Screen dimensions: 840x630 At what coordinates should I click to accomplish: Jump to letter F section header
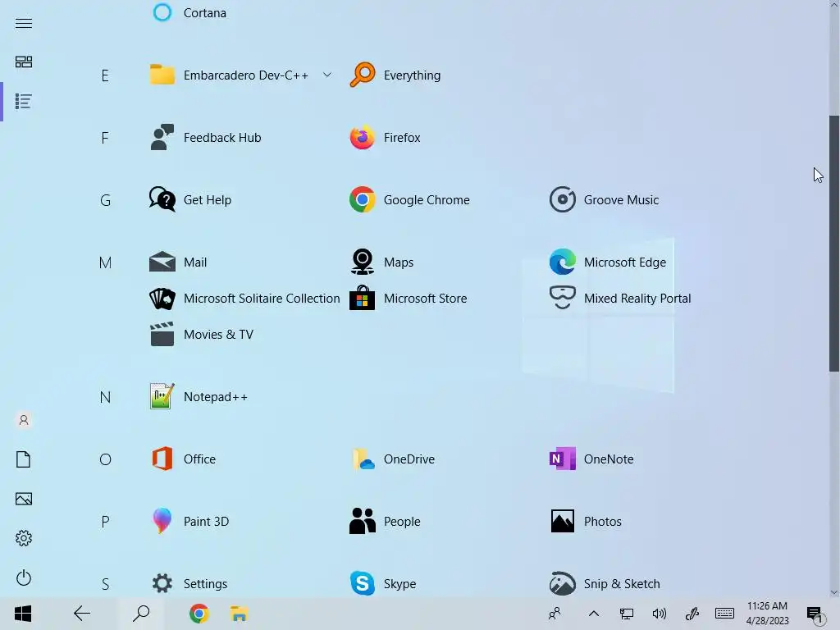[x=105, y=138]
